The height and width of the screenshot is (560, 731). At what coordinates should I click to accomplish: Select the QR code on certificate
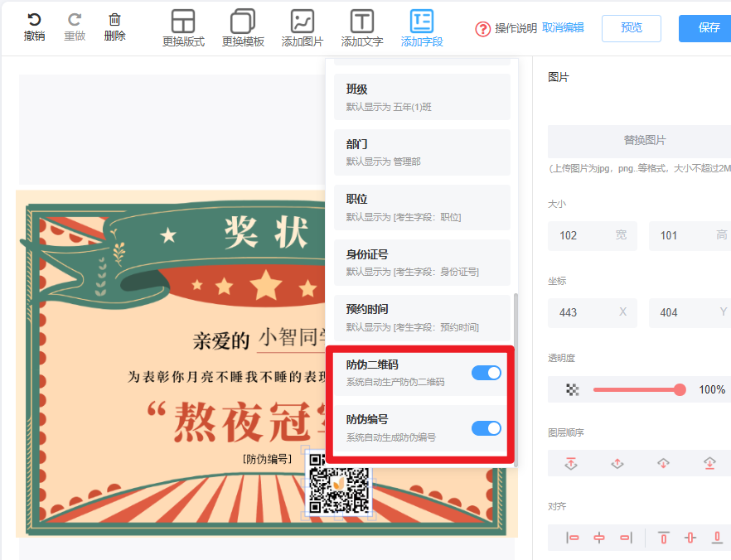coord(339,487)
